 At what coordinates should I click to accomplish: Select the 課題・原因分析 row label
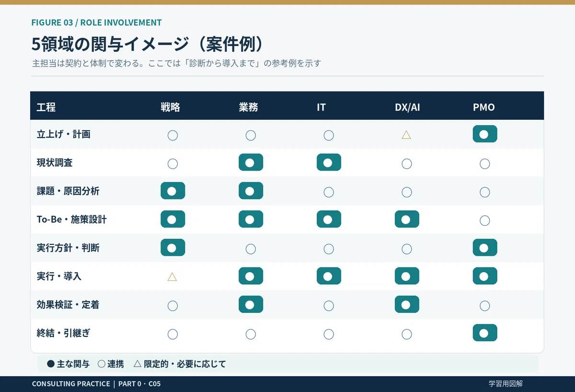click(x=68, y=191)
